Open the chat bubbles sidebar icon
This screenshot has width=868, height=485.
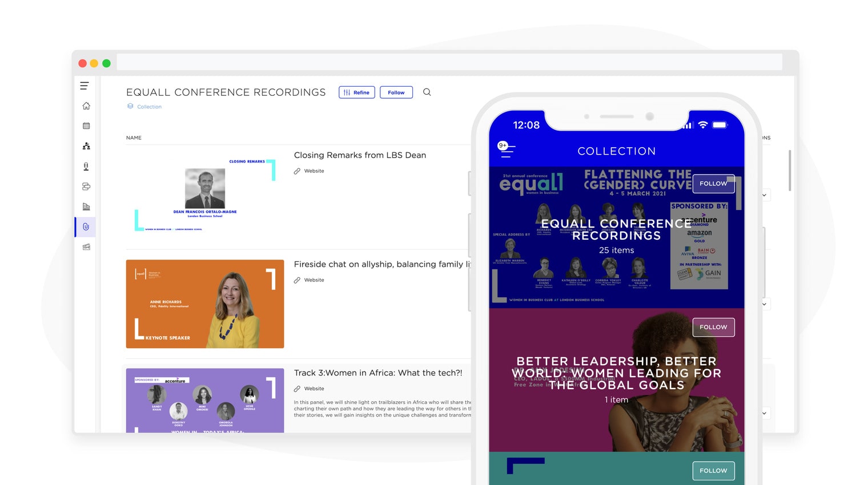(x=86, y=187)
